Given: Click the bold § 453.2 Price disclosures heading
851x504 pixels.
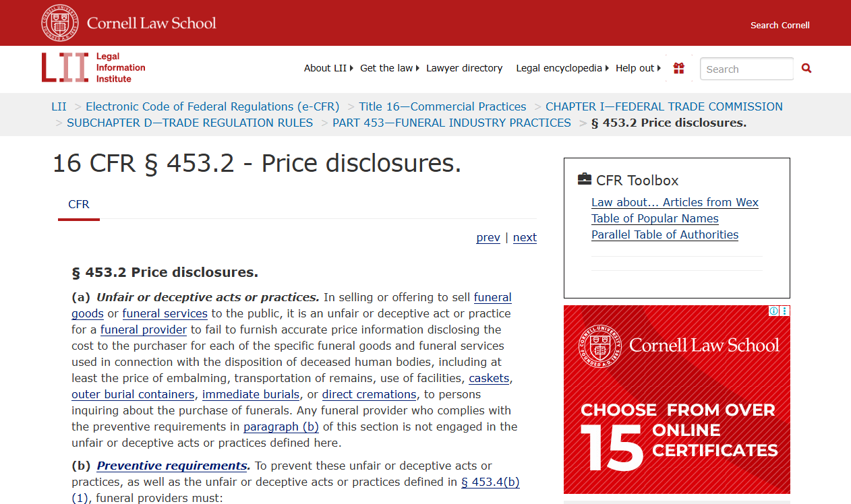Looking at the screenshot, I should click(x=165, y=272).
